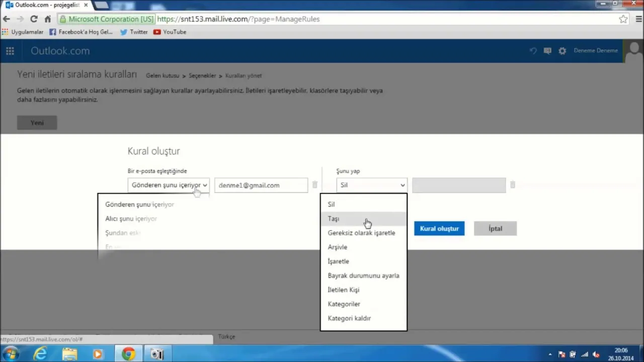Open the settings gear in Outlook header
This screenshot has height=362, width=644.
click(562, 51)
